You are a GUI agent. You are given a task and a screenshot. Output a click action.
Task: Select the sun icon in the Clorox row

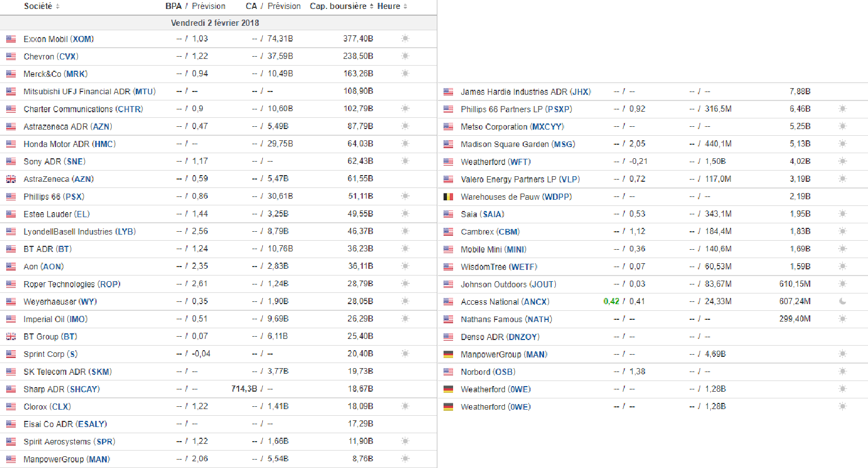tap(405, 406)
